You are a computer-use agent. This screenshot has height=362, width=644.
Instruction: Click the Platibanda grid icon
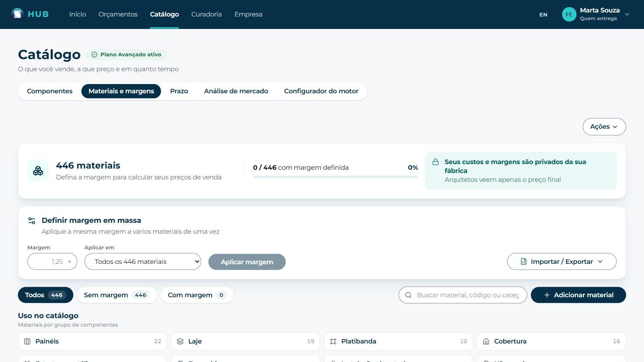tap(333, 341)
